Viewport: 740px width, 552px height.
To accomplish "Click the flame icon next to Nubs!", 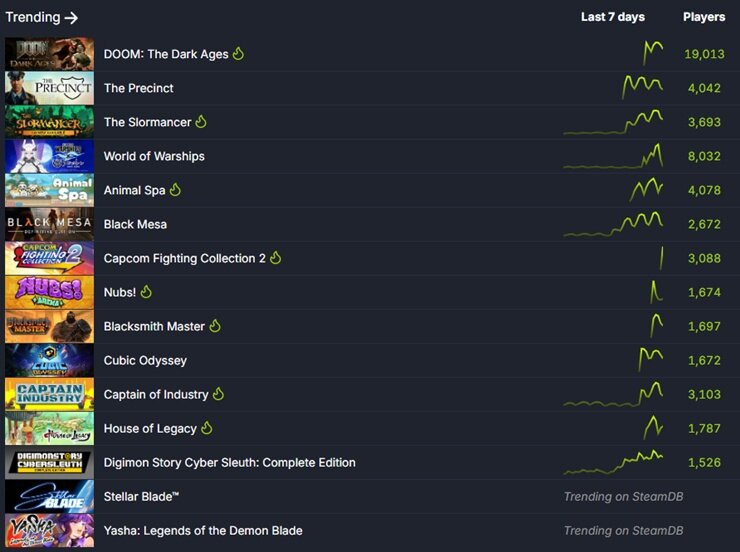I will [x=146, y=292].
